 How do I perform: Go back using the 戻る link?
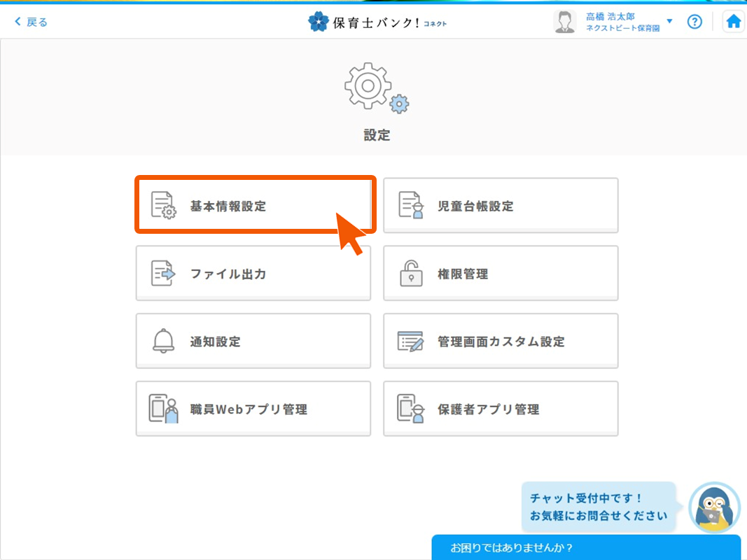pos(32,22)
